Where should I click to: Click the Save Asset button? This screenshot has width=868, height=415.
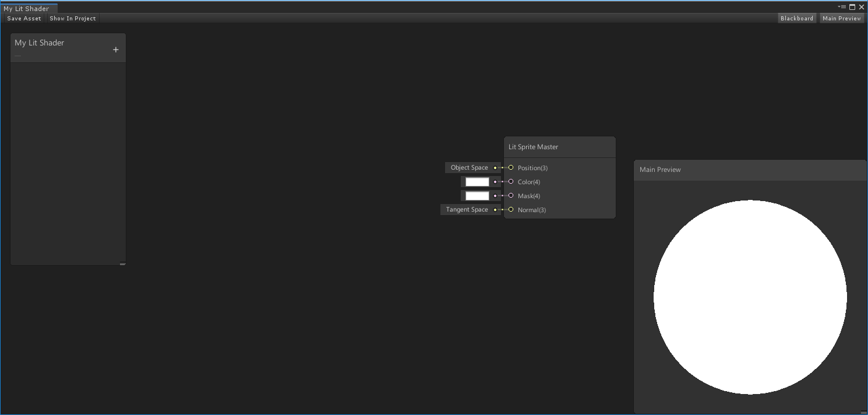[x=24, y=18]
